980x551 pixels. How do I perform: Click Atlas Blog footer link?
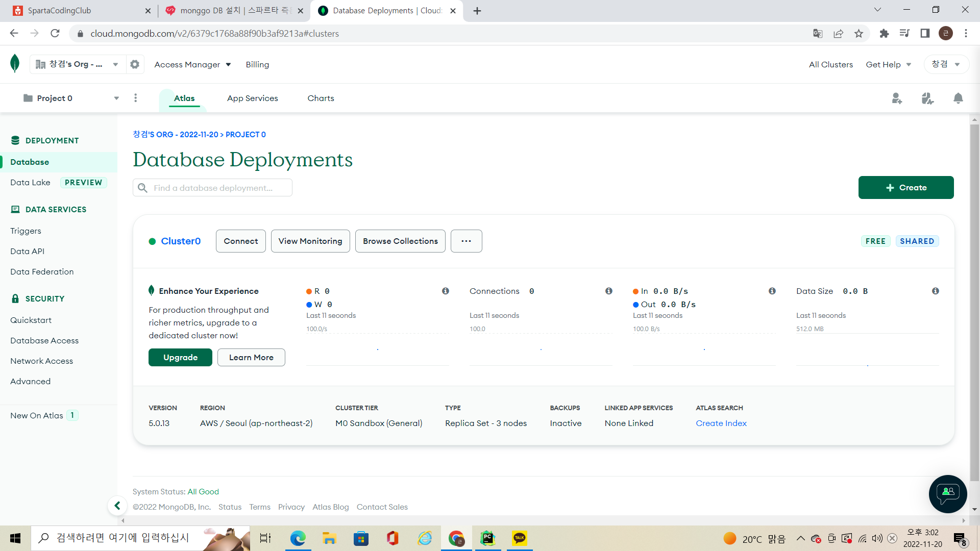[331, 507]
